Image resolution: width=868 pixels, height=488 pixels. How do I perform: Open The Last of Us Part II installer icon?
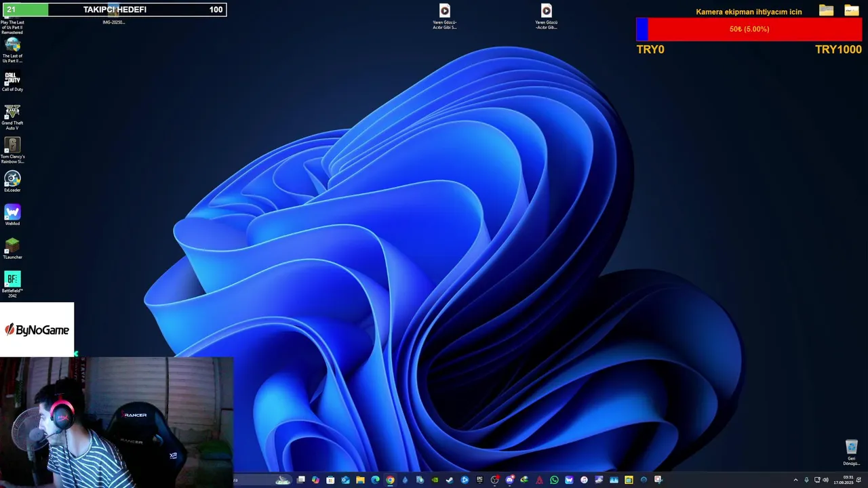[12, 50]
